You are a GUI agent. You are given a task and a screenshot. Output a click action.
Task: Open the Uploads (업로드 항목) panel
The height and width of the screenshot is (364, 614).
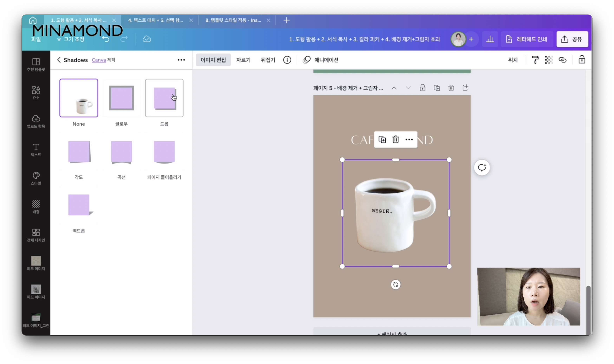[36, 121]
